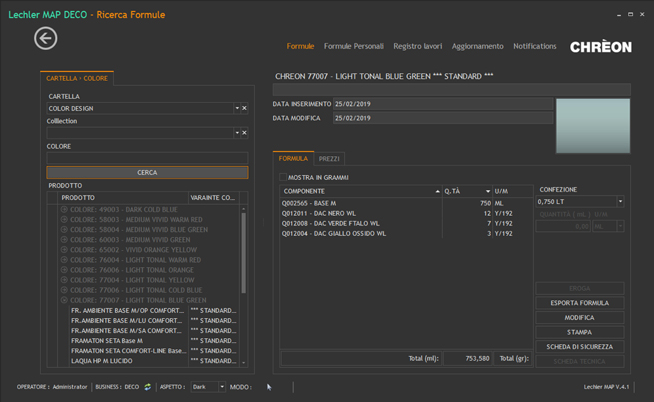Select component Q012011 - DAC NERO WL

tap(406, 213)
